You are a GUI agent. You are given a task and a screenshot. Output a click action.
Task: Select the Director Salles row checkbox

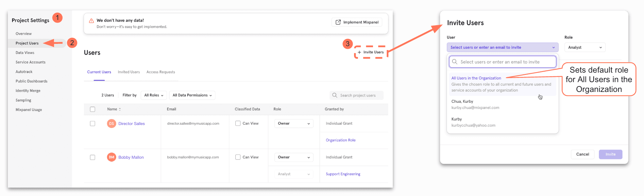tap(93, 124)
